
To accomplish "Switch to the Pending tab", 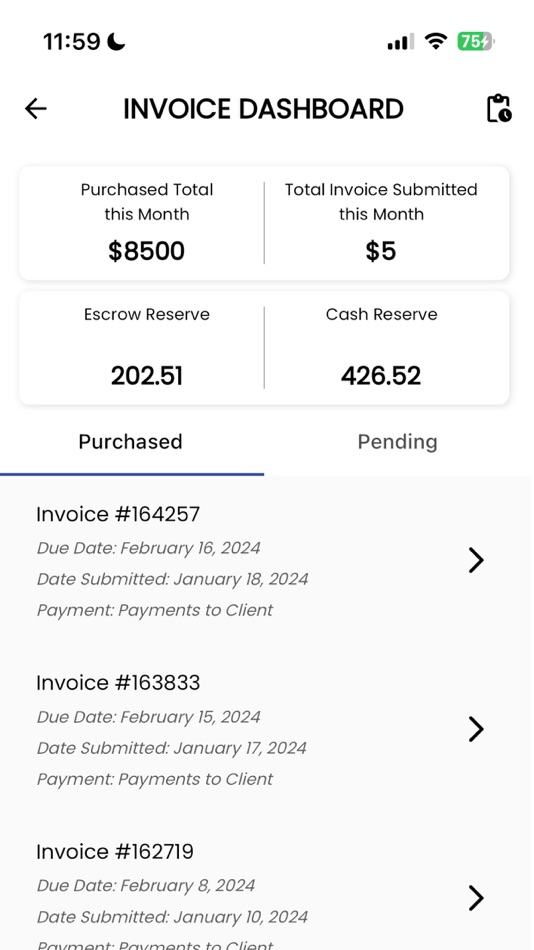I will pos(398,442).
